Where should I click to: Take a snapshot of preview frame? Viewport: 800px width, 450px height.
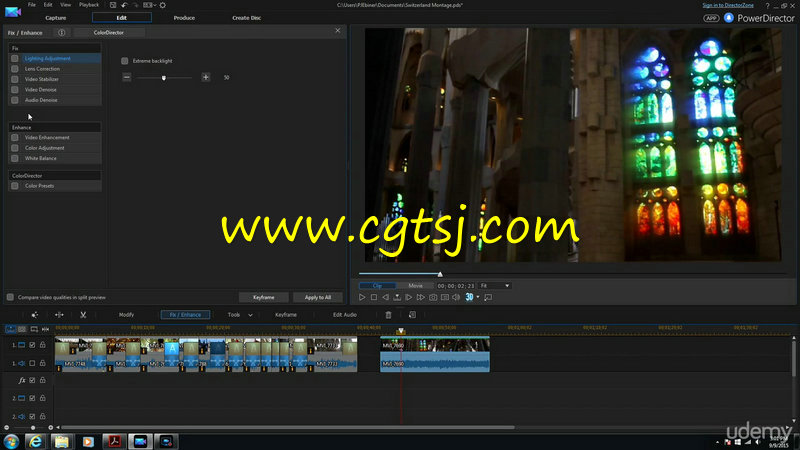pyautogui.click(x=433, y=297)
